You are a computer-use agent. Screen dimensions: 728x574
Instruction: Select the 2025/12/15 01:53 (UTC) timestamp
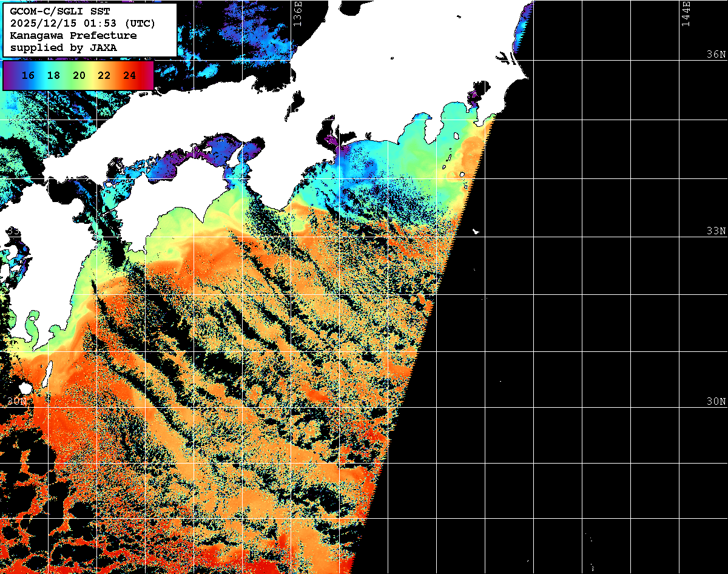[x=83, y=23]
